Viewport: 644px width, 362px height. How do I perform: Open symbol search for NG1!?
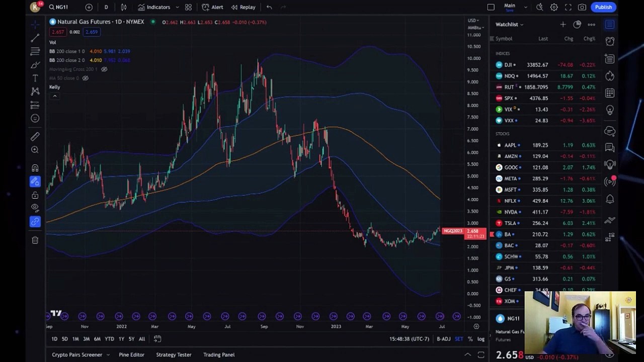[x=58, y=7]
